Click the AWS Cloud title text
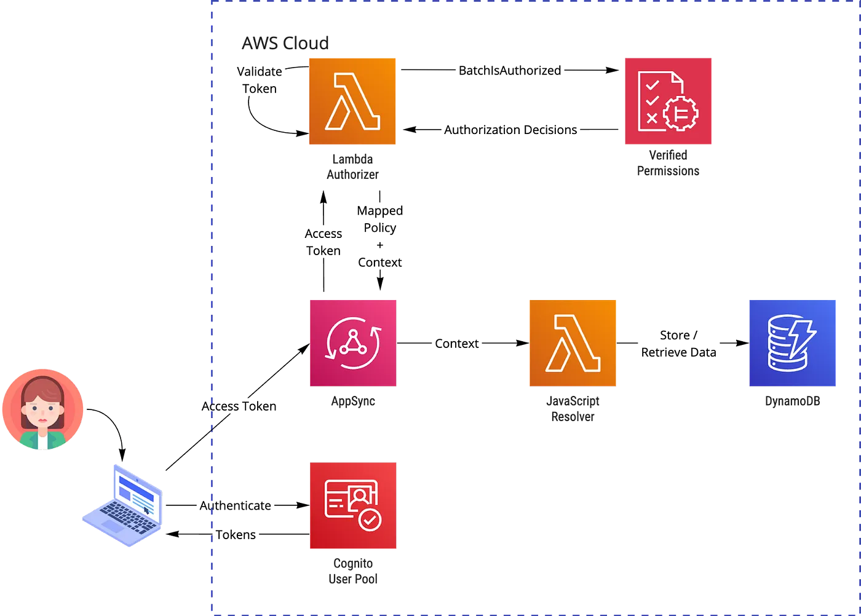The image size is (861, 616). [x=285, y=43]
